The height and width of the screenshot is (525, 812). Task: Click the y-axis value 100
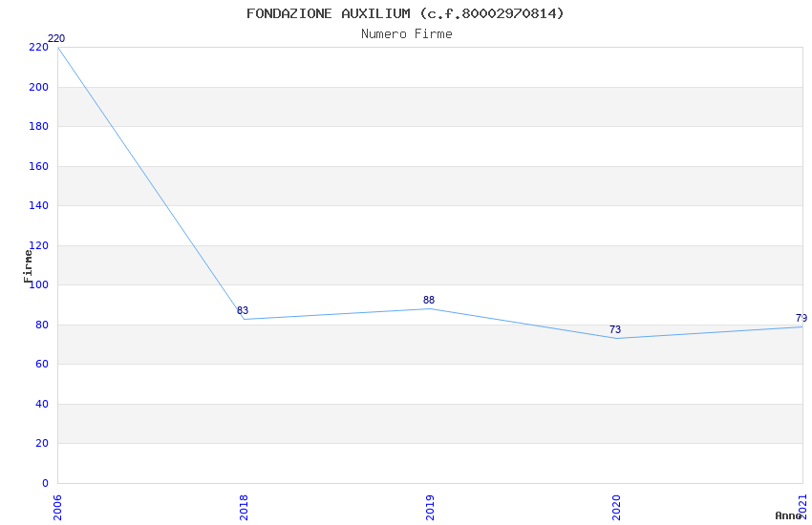point(40,284)
